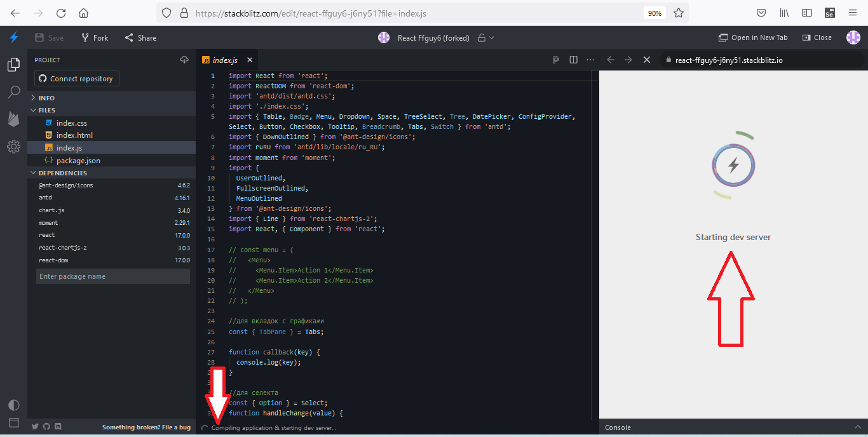
Task: Click Something broken? File a bug link
Action: click(146, 427)
